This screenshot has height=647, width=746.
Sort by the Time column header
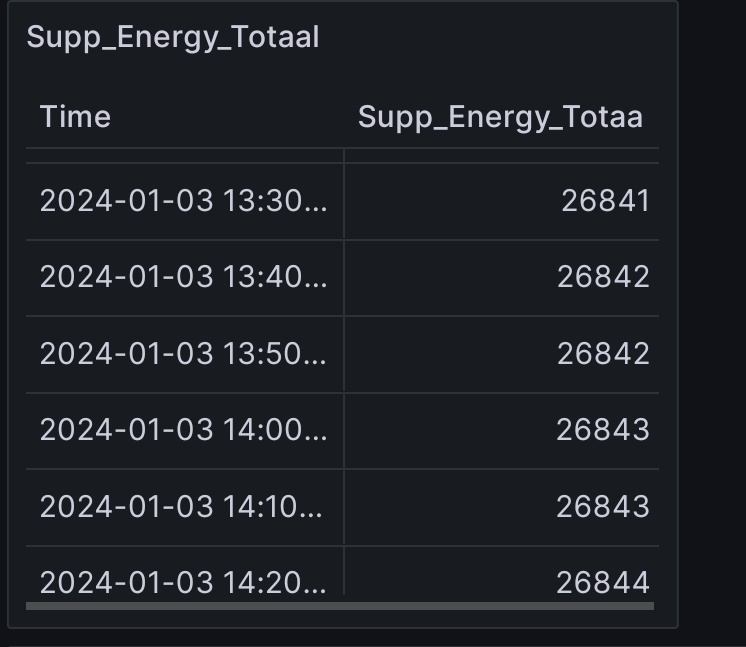tap(75, 117)
